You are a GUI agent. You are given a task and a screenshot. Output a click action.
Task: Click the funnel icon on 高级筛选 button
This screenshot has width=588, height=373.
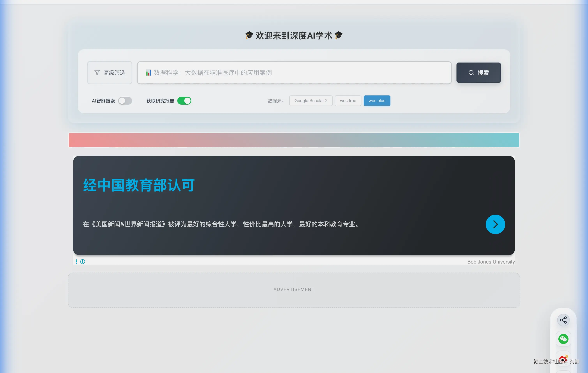click(x=97, y=72)
